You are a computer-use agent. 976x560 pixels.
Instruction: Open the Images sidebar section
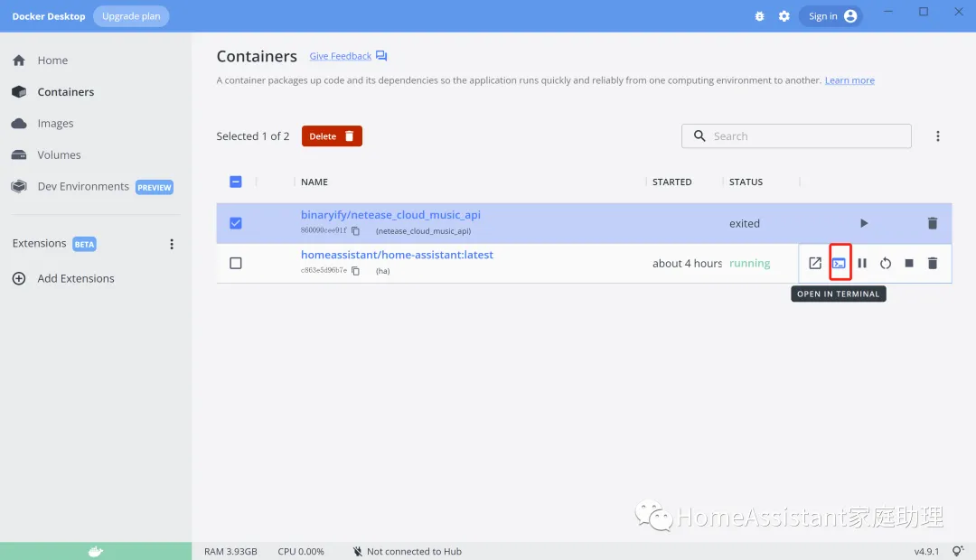55,123
